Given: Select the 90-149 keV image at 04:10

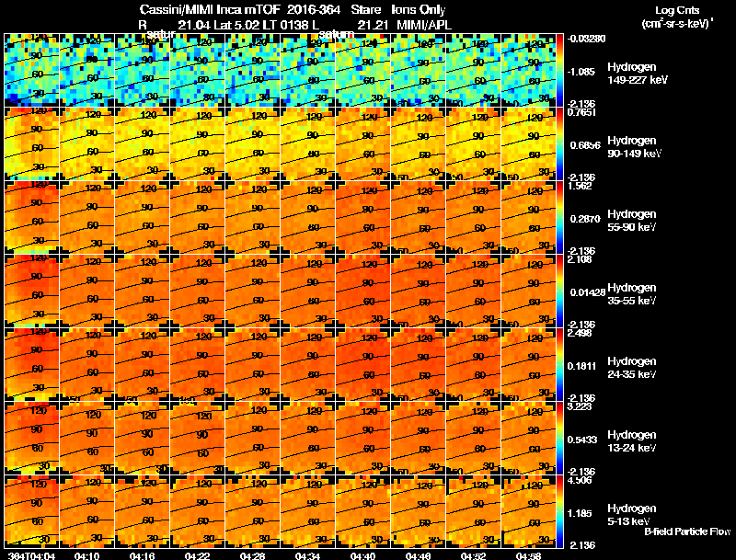Looking at the screenshot, I should [x=87, y=143].
